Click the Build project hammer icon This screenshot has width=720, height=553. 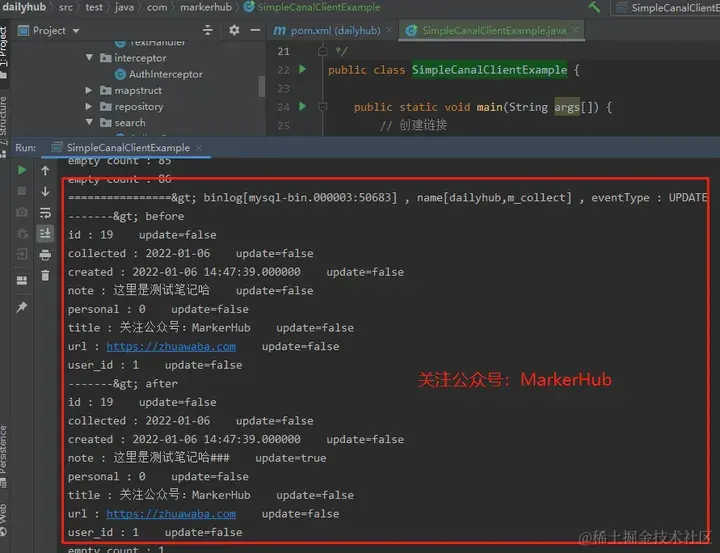tap(594, 7)
